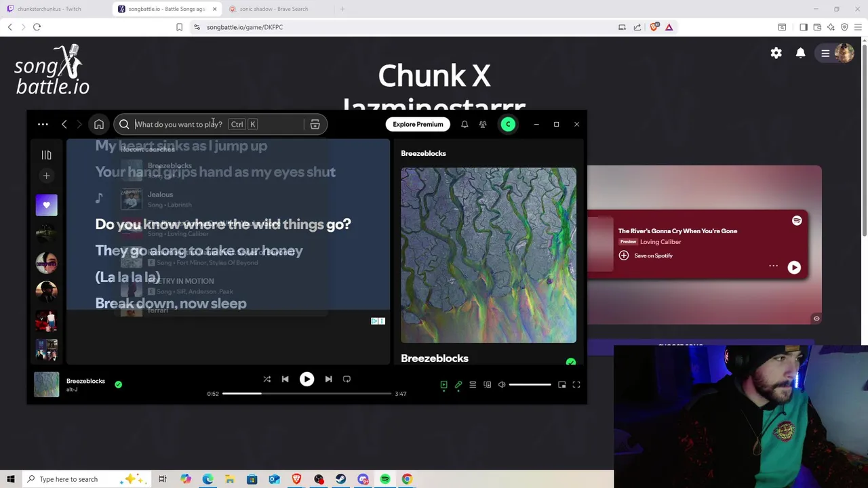Open Brave browser main menu

858,27
